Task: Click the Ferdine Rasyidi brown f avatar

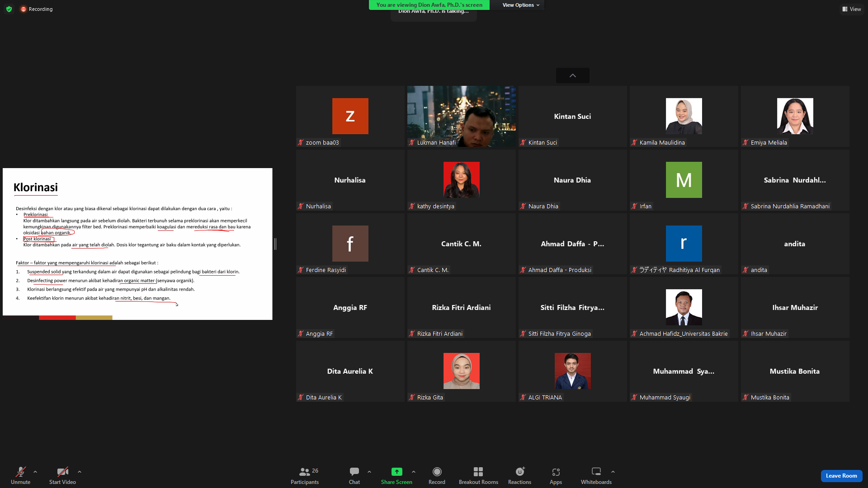Action: 350,244
